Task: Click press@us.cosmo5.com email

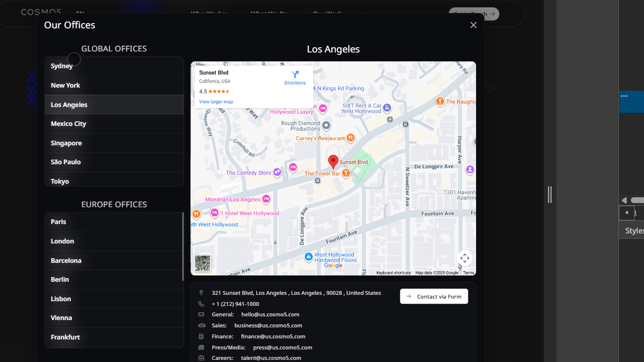Action: pyautogui.click(x=282, y=347)
